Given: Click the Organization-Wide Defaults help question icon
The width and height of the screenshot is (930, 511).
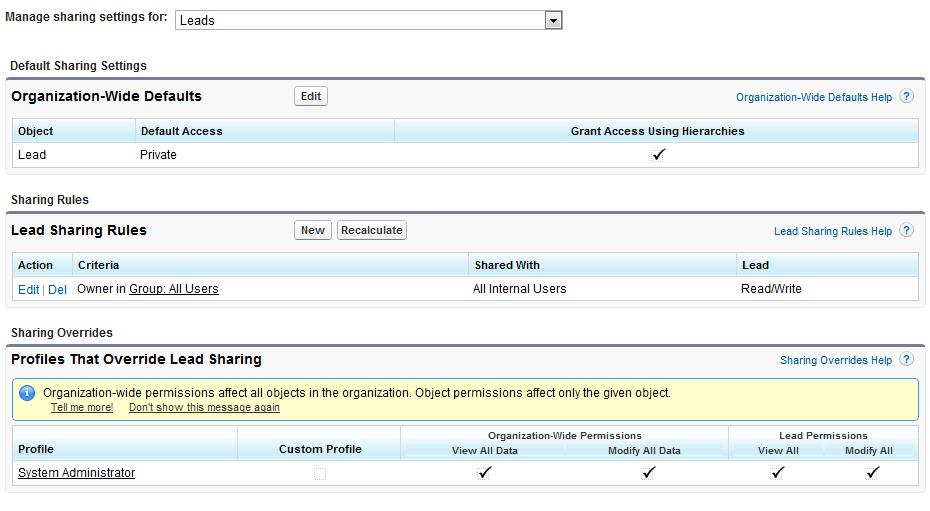Looking at the screenshot, I should pos(906,96).
